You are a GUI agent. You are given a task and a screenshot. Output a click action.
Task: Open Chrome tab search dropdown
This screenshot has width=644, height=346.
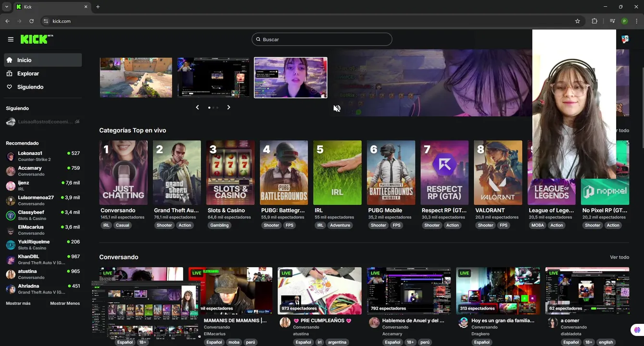pyautogui.click(x=6, y=7)
